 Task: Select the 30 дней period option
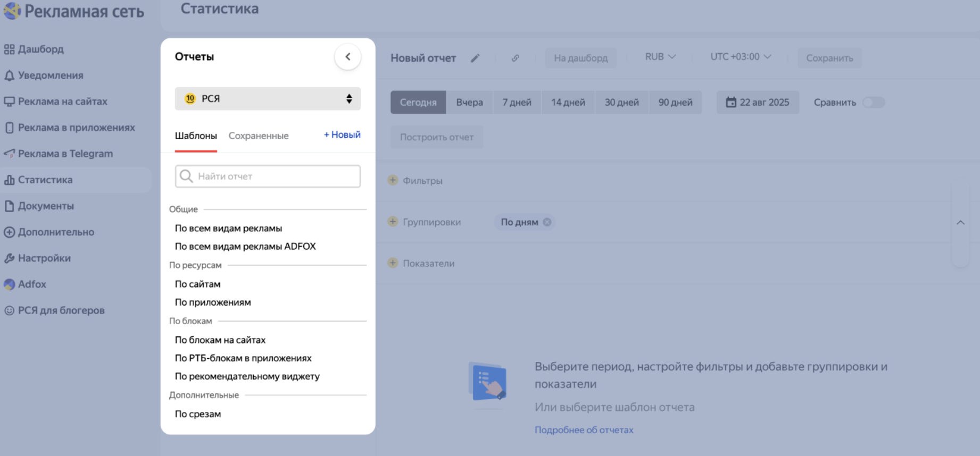coord(621,102)
